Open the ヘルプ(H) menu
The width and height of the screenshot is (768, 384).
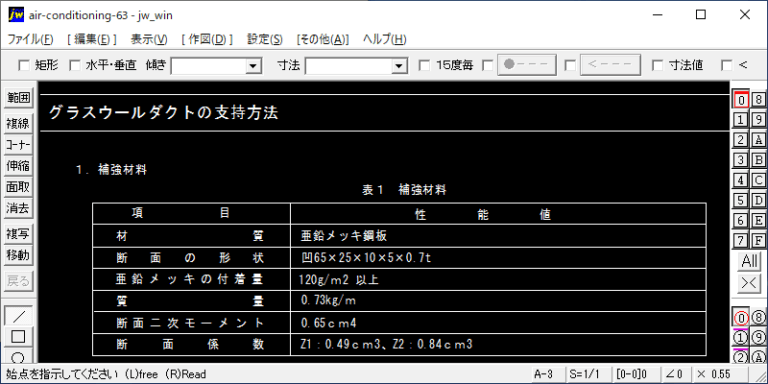[384, 39]
